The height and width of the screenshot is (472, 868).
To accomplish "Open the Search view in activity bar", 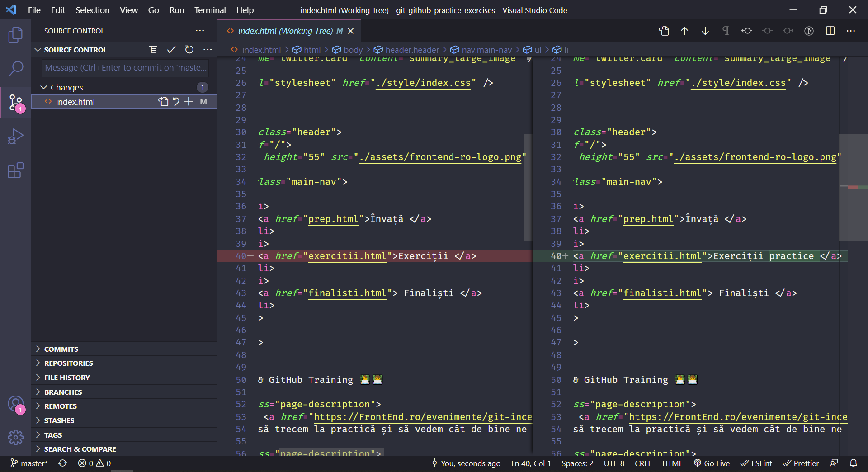I will coord(15,69).
